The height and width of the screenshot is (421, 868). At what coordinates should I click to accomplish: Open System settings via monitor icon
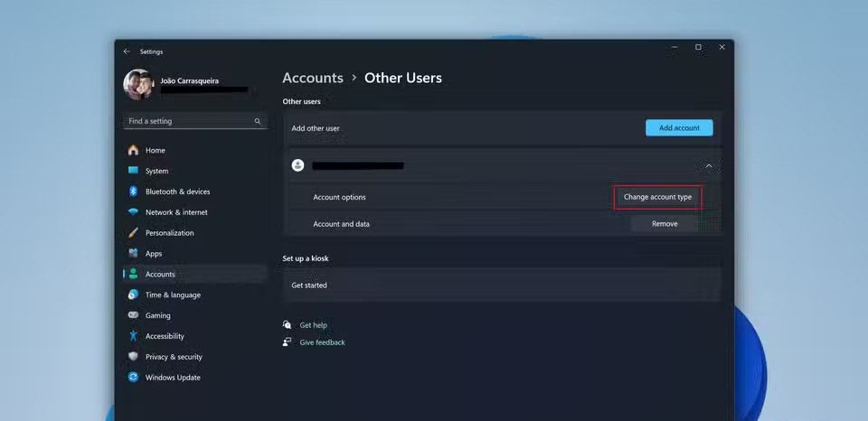pos(134,171)
